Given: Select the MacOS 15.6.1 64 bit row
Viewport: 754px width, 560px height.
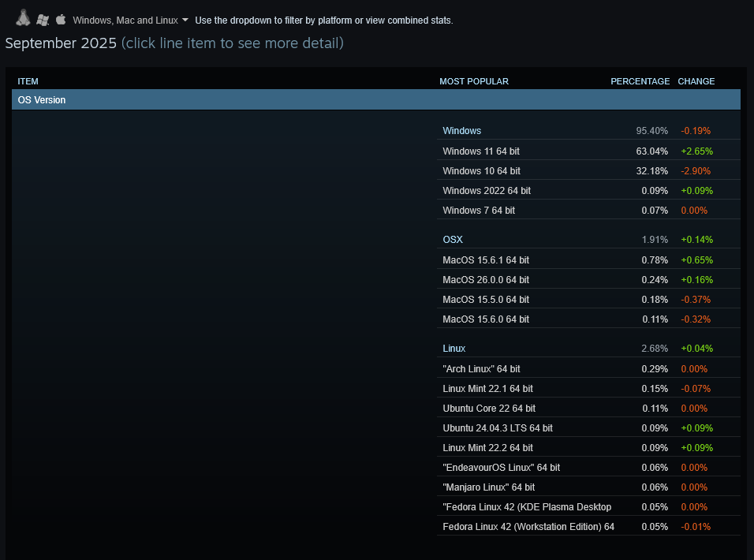Looking at the screenshot, I should [x=588, y=259].
